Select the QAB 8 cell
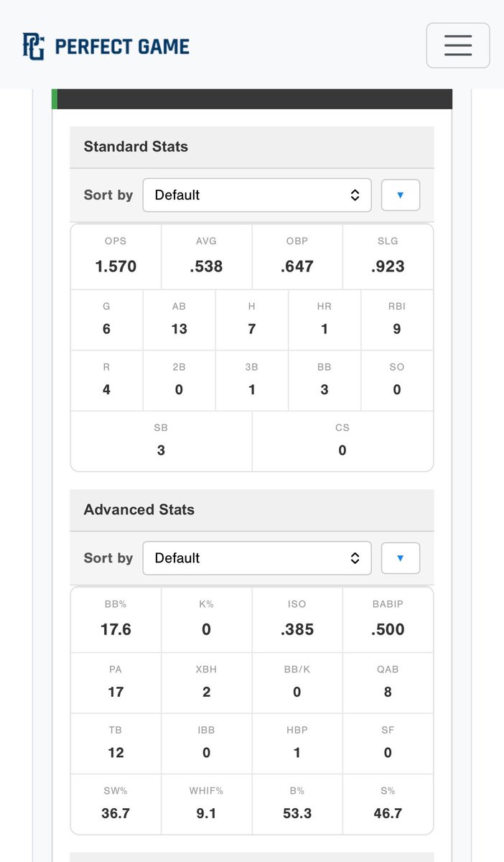Screen dimensions: 504x862 [388, 682]
